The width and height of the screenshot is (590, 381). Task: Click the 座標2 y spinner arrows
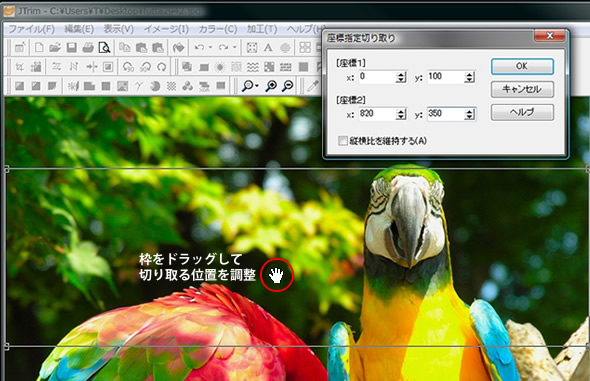(470, 114)
